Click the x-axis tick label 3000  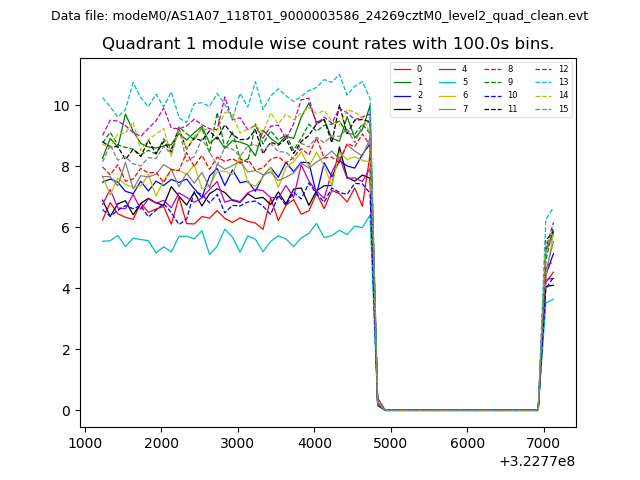pyautogui.click(x=237, y=442)
